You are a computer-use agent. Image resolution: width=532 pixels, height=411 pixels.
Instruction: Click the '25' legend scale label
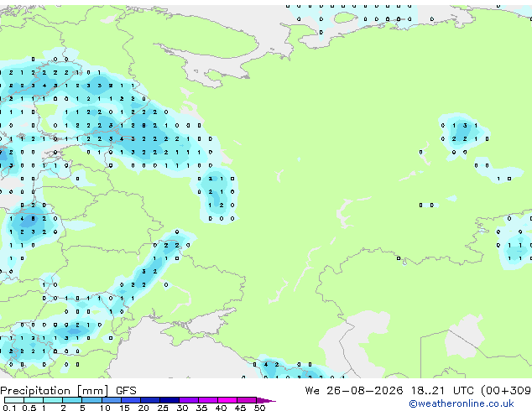point(163,408)
